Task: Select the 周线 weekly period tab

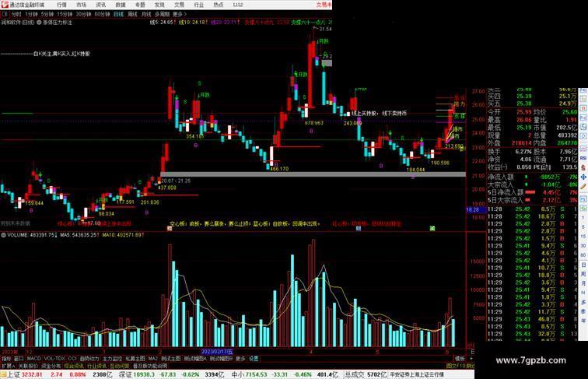Action: [132, 14]
